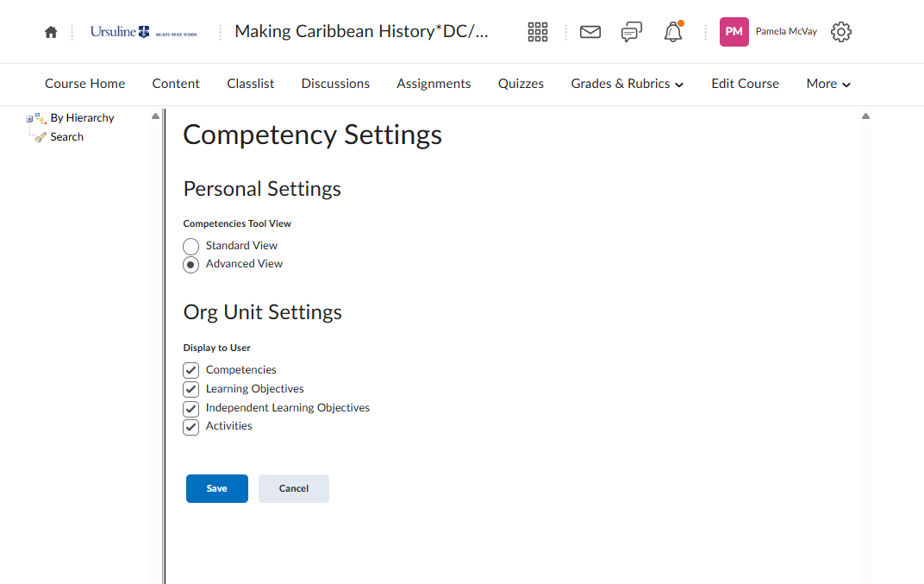Open the By Hierarchy tree item

click(x=82, y=118)
